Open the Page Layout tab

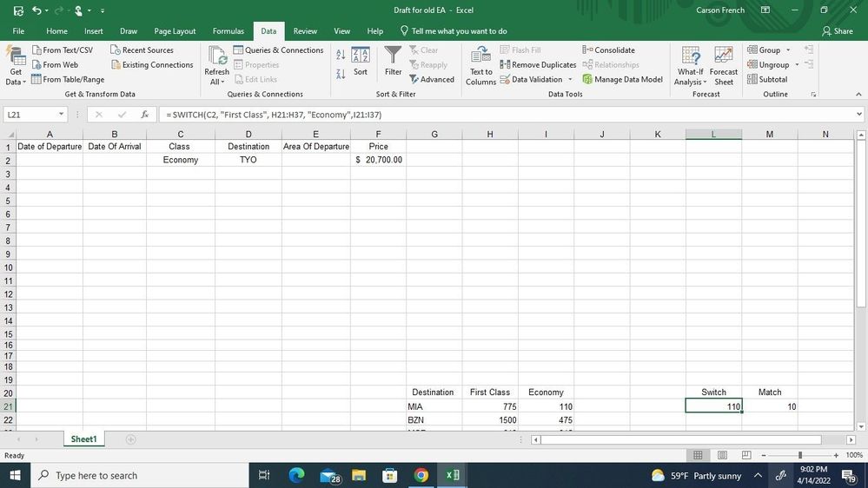[175, 31]
